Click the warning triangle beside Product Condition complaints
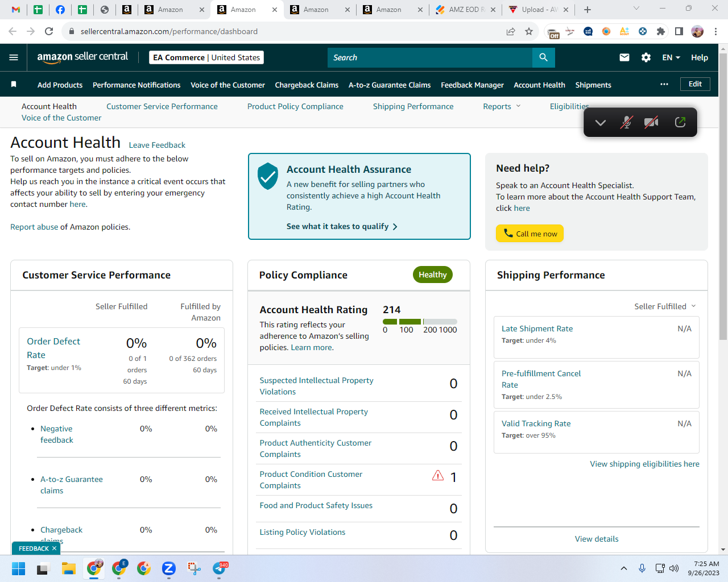 [438, 475]
